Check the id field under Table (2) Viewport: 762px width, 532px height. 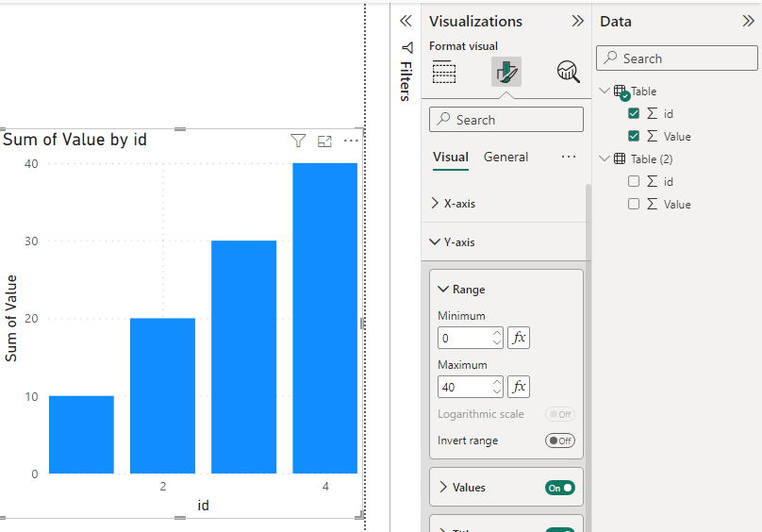point(634,181)
